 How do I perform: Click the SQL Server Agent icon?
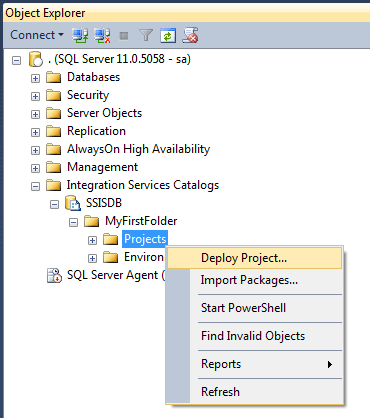(x=54, y=276)
